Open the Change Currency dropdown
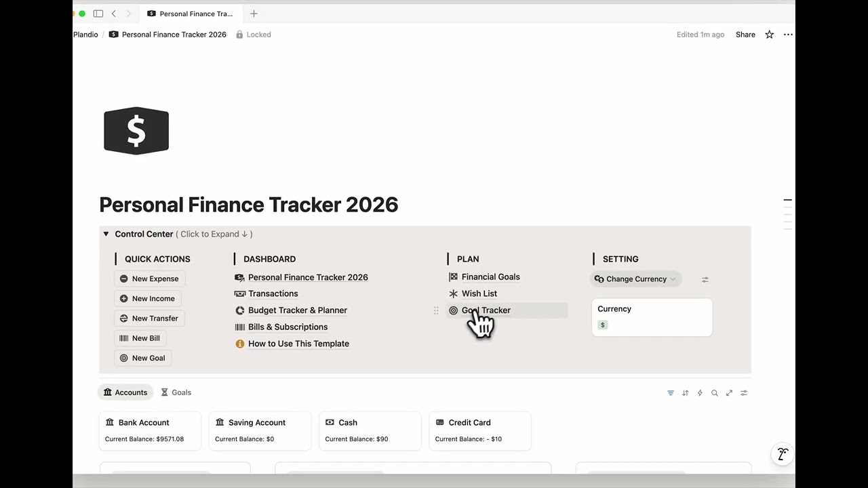The width and height of the screenshot is (868, 488). click(636, 279)
